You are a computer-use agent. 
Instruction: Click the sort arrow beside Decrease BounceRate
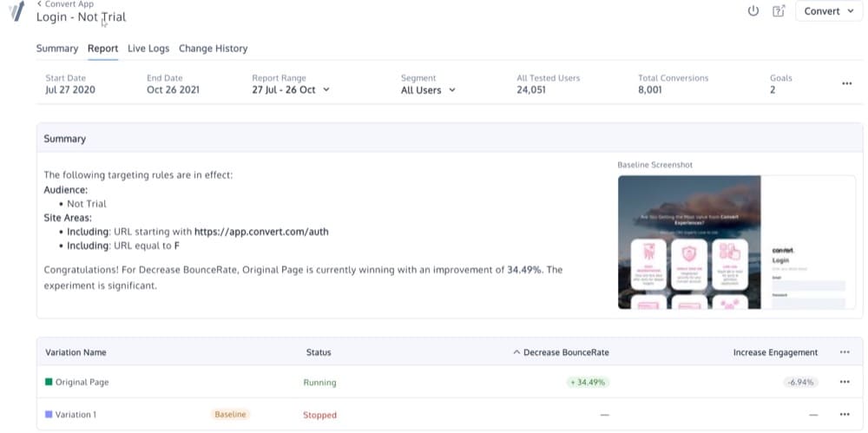[x=516, y=352]
